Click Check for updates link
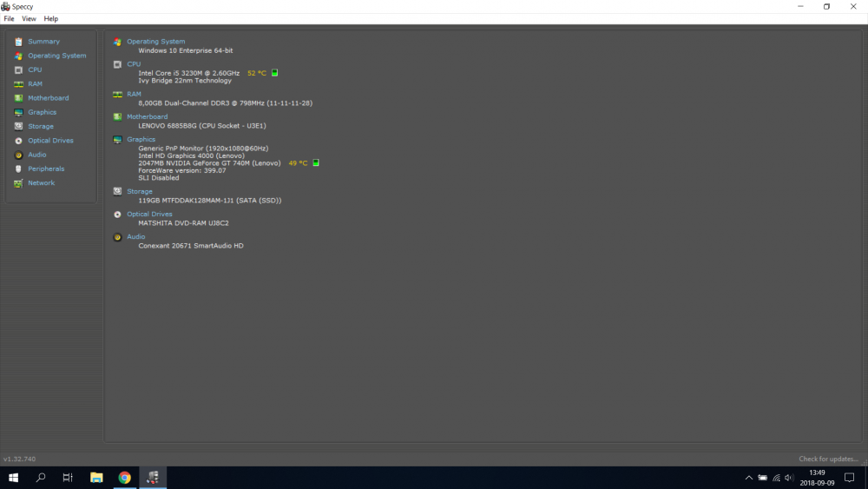 pyautogui.click(x=829, y=459)
